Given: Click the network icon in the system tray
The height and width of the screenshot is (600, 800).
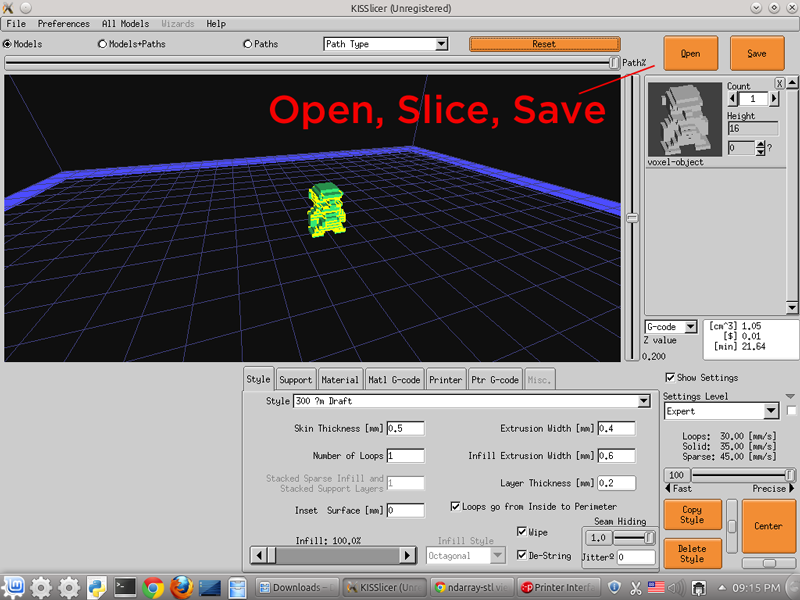Looking at the screenshot, I should click(698, 587).
